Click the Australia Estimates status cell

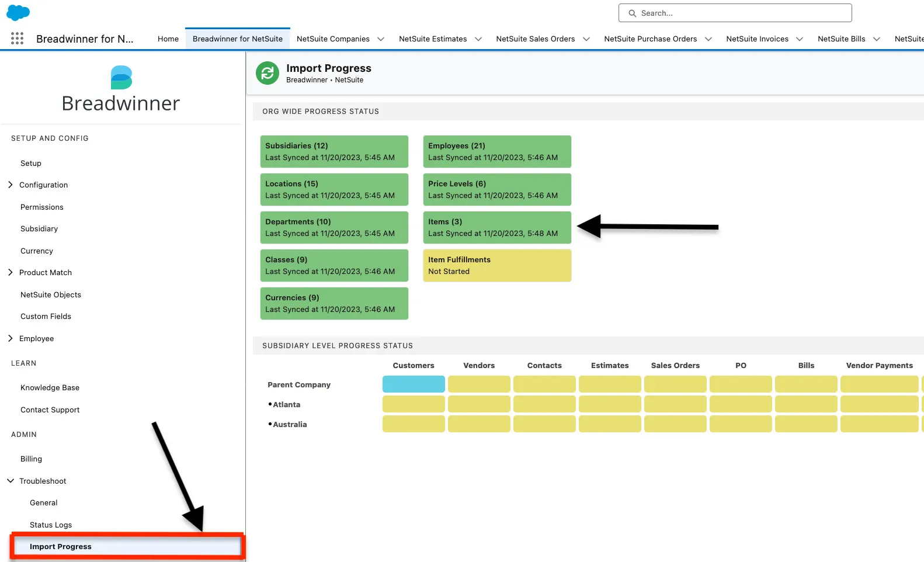[610, 424]
